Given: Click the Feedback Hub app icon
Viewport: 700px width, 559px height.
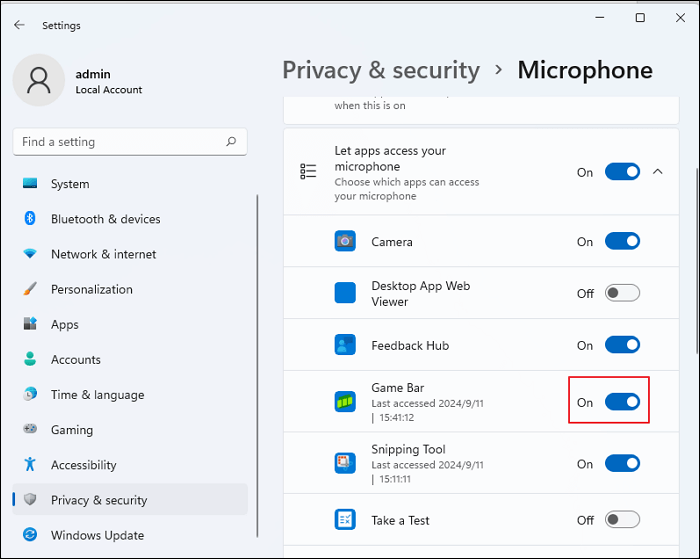Looking at the screenshot, I should [345, 345].
